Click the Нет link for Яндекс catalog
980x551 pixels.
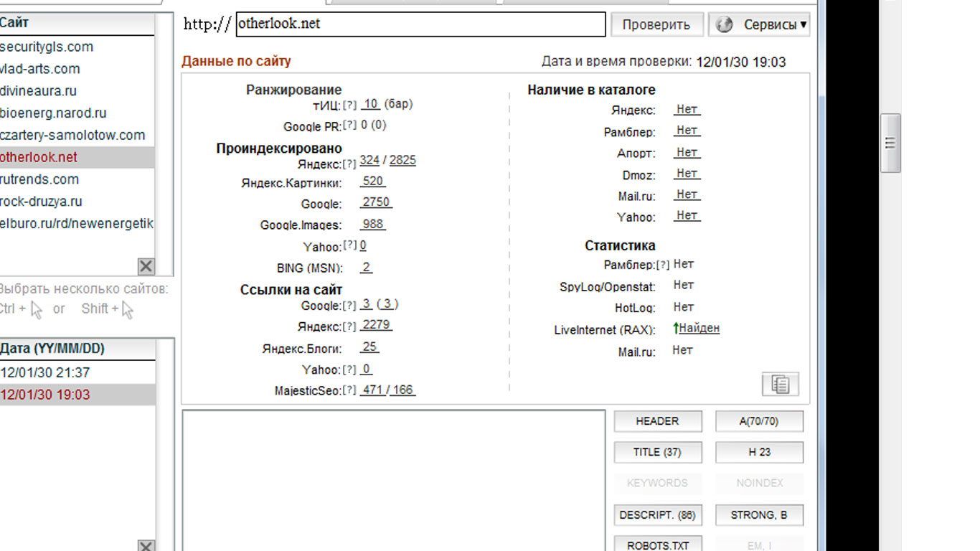pyautogui.click(x=687, y=110)
